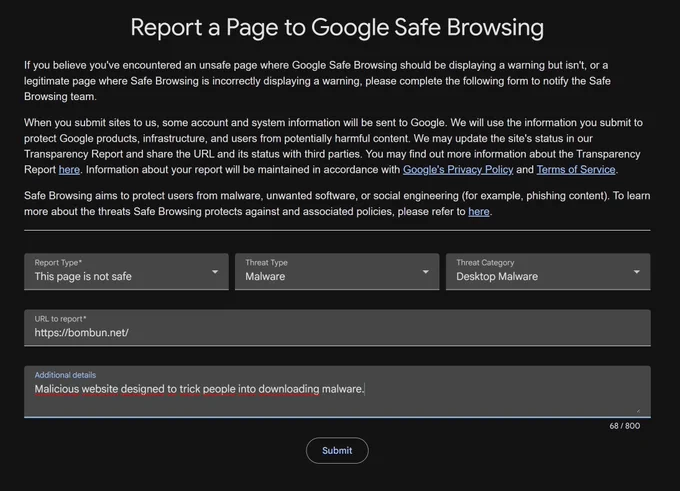This screenshot has height=491, width=680.
Task: Click the '68 / 800' character counter
Action: tap(624, 426)
